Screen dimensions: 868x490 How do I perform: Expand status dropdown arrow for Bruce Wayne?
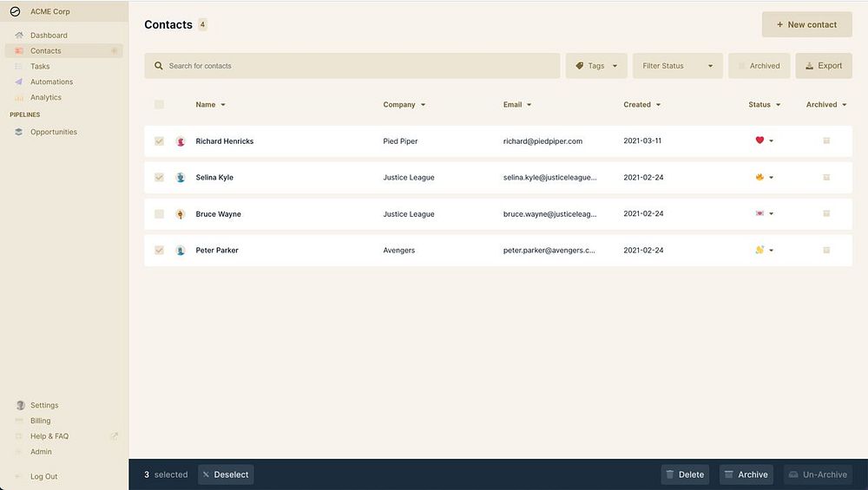coord(771,214)
